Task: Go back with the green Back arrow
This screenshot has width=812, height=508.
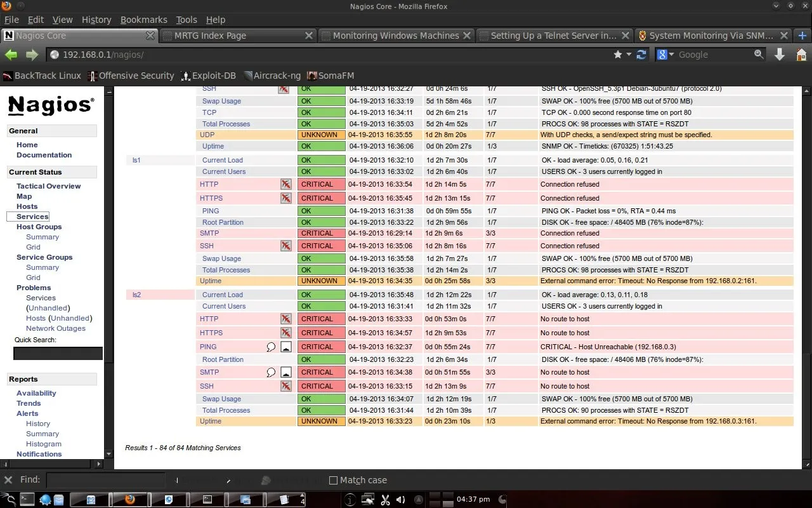Action: point(11,55)
